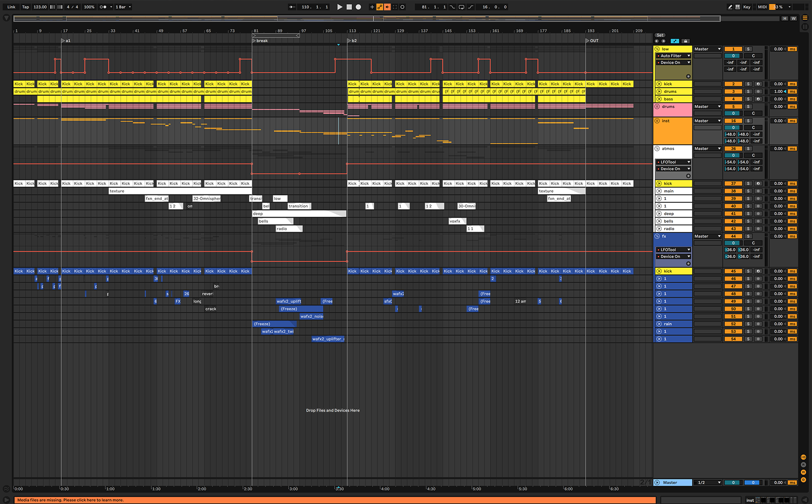The width and height of the screenshot is (812, 504).
Task: Open the Master output 1/2 dropdown
Action: click(708, 483)
